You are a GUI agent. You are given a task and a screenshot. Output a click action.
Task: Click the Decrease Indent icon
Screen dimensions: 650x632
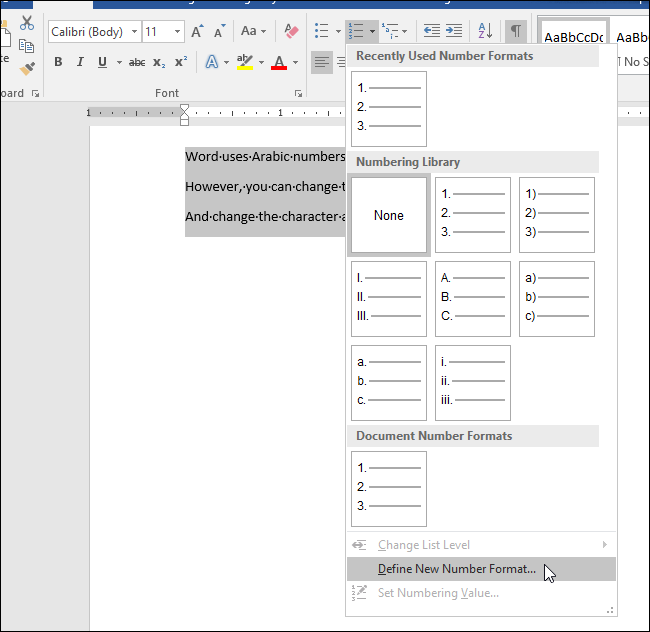432,32
